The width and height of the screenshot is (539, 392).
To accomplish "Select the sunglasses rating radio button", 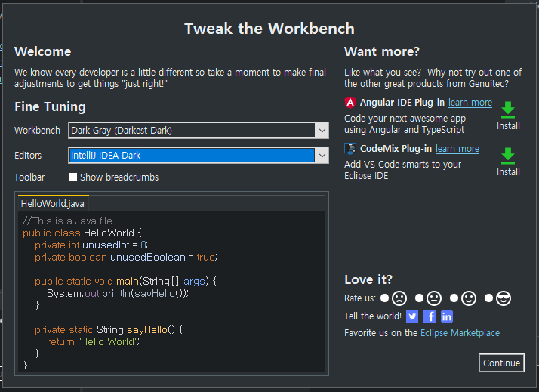I will [x=488, y=298].
